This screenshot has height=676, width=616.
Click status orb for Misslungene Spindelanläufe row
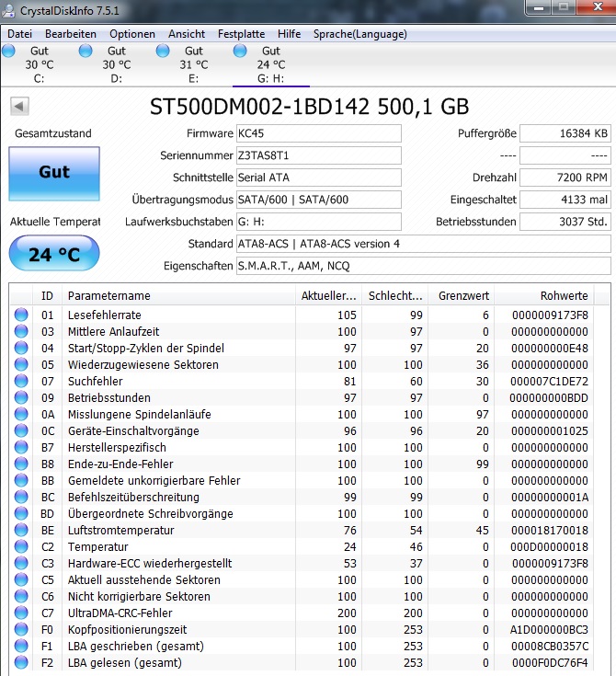point(21,414)
